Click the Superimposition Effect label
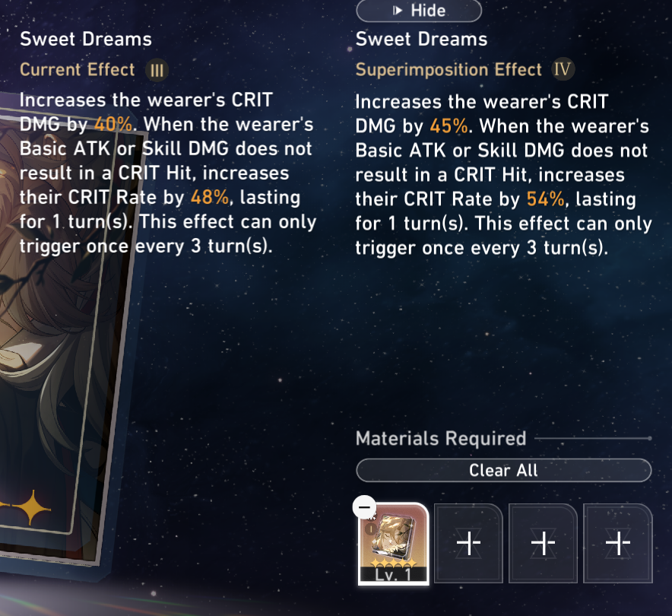 pyautogui.click(x=449, y=69)
